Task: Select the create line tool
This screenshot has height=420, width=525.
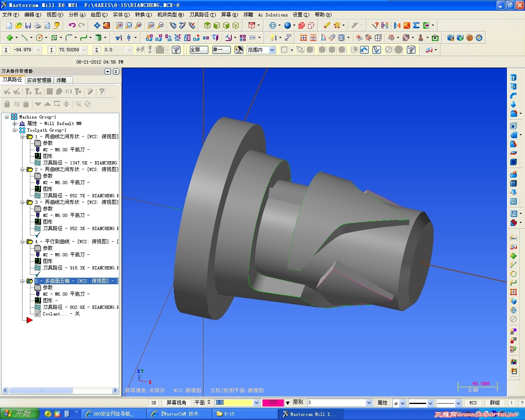Action: tap(24, 38)
